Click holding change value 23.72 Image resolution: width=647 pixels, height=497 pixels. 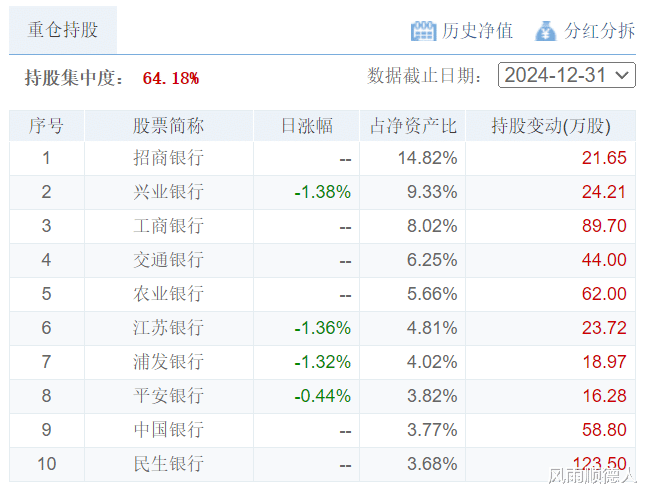[604, 328]
